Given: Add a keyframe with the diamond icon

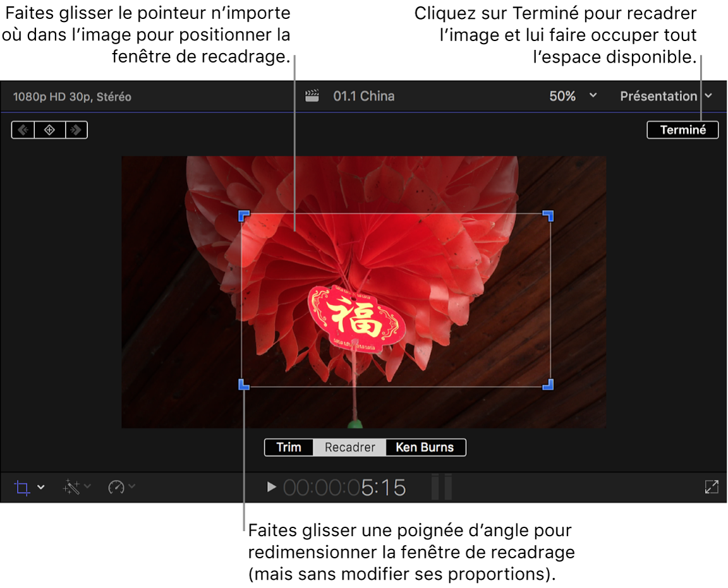Looking at the screenshot, I should click(x=49, y=129).
